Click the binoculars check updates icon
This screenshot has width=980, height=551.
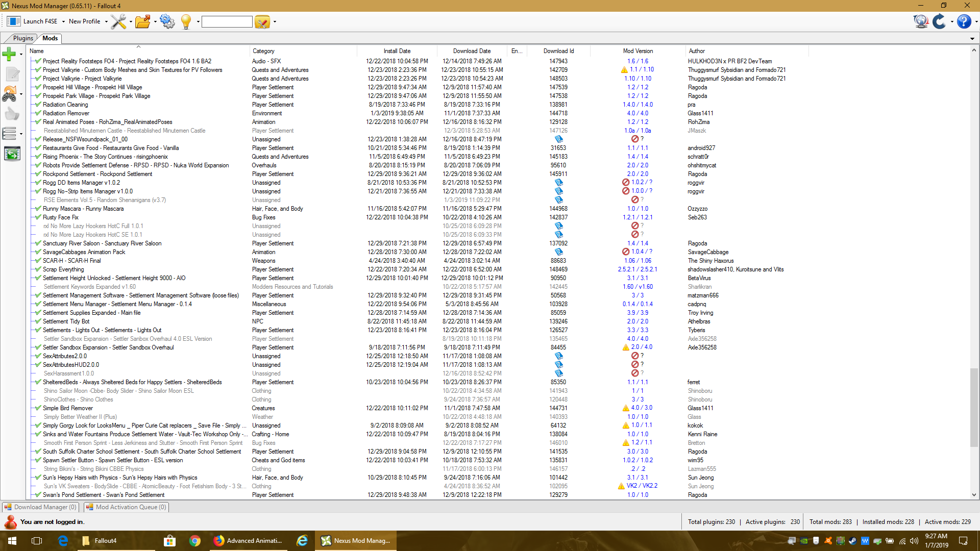9,94
